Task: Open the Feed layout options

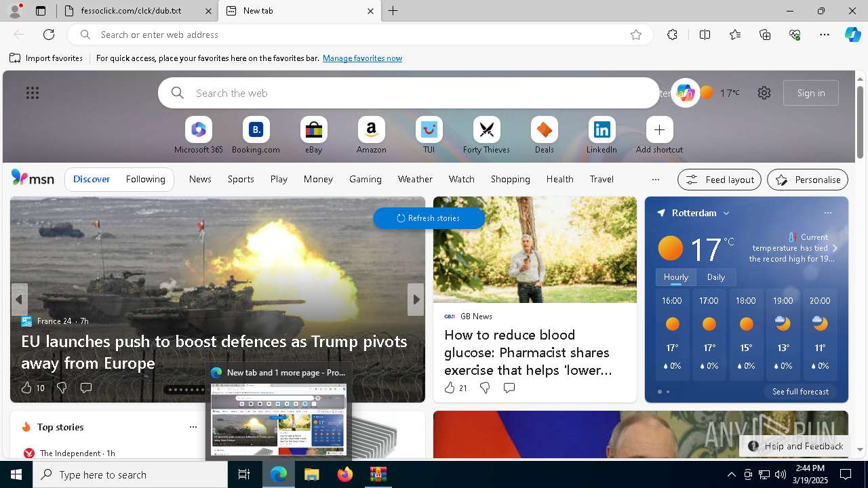Action: (x=719, y=180)
